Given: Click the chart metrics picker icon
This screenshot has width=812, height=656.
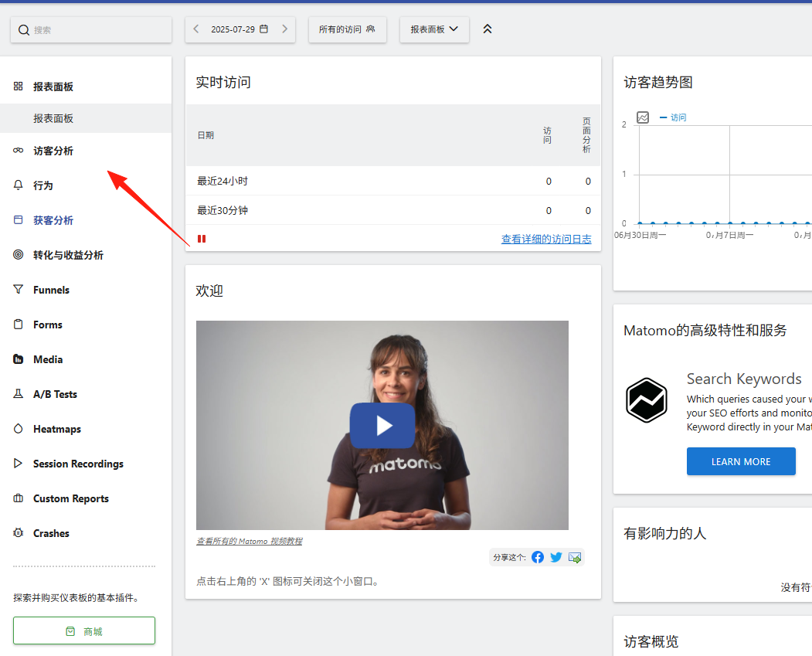Looking at the screenshot, I should pos(643,117).
